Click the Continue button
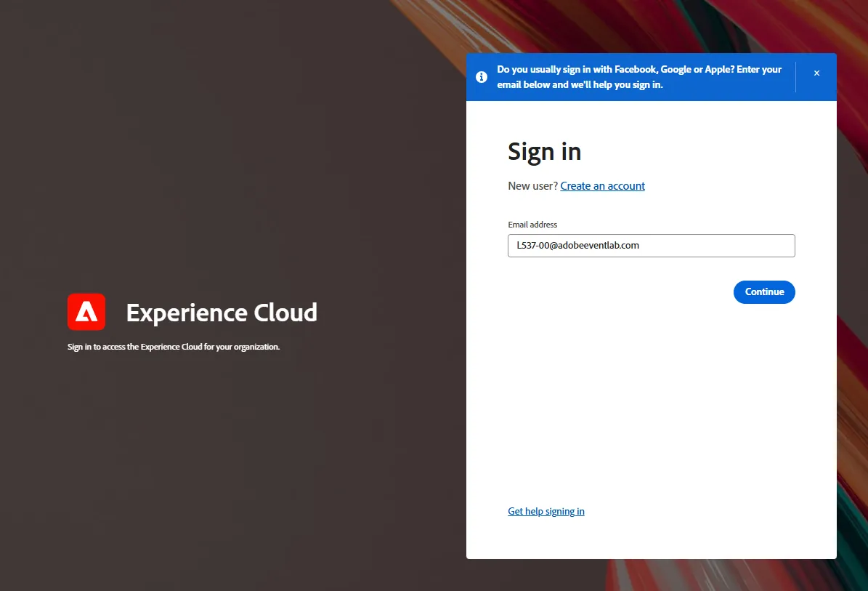This screenshot has width=868, height=591. tap(764, 292)
